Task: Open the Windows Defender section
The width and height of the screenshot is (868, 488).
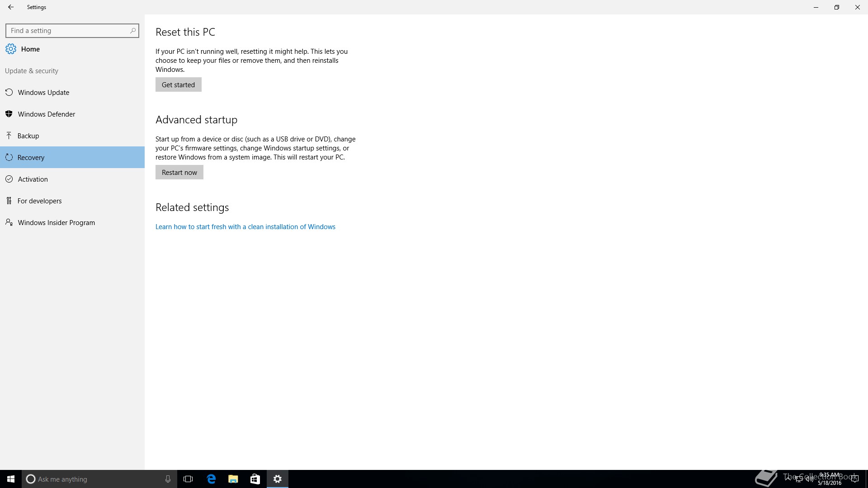Action: 72,114
